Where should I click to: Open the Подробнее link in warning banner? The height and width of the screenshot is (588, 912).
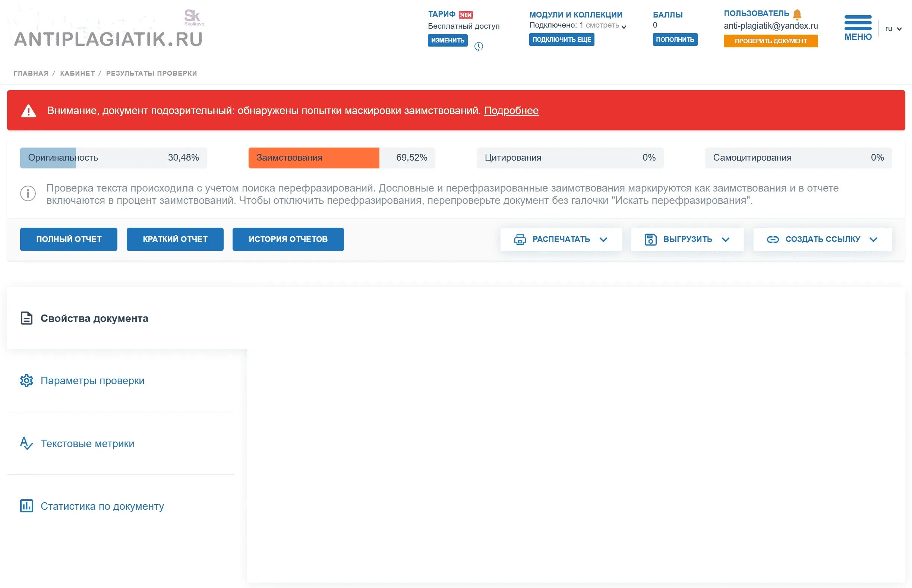click(x=511, y=111)
